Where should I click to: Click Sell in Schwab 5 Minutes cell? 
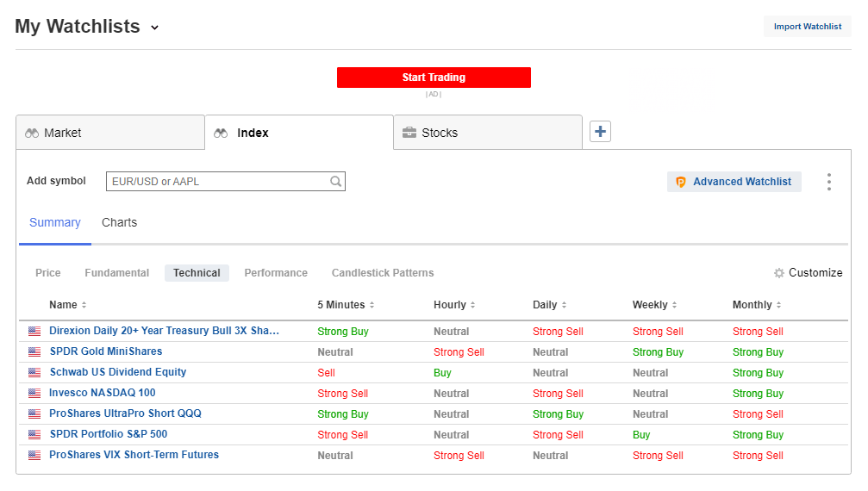tap(326, 373)
